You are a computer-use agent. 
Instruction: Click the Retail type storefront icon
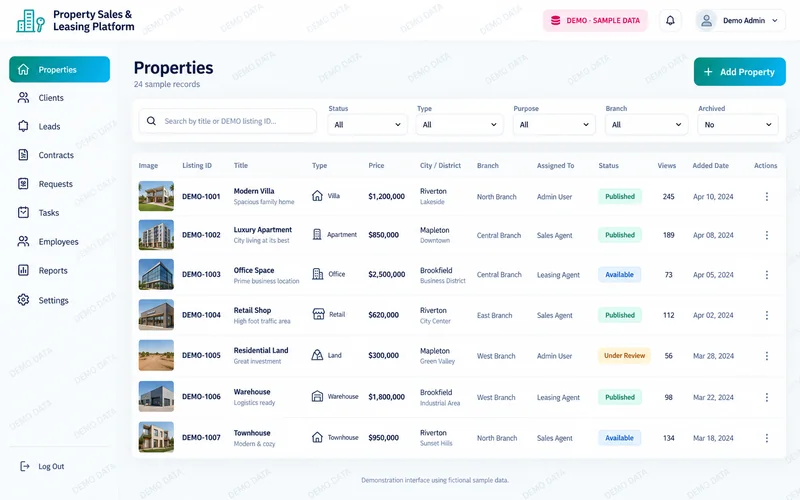(x=318, y=314)
